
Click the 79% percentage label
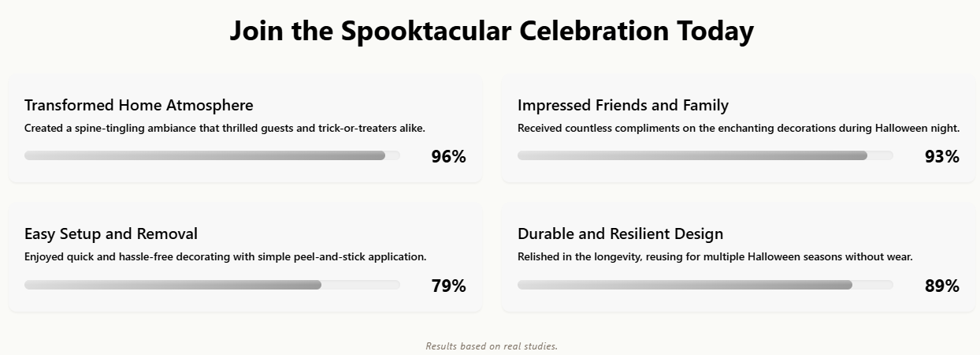pyautogui.click(x=448, y=286)
